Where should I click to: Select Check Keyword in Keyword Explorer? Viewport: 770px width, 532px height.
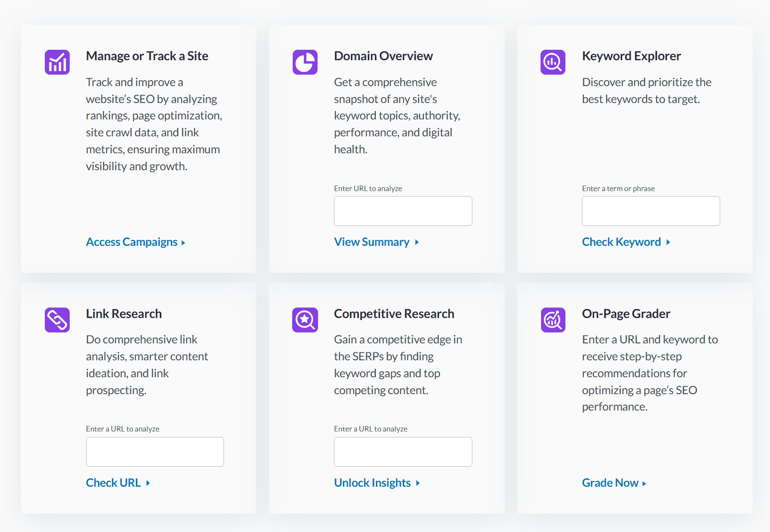pos(622,242)
